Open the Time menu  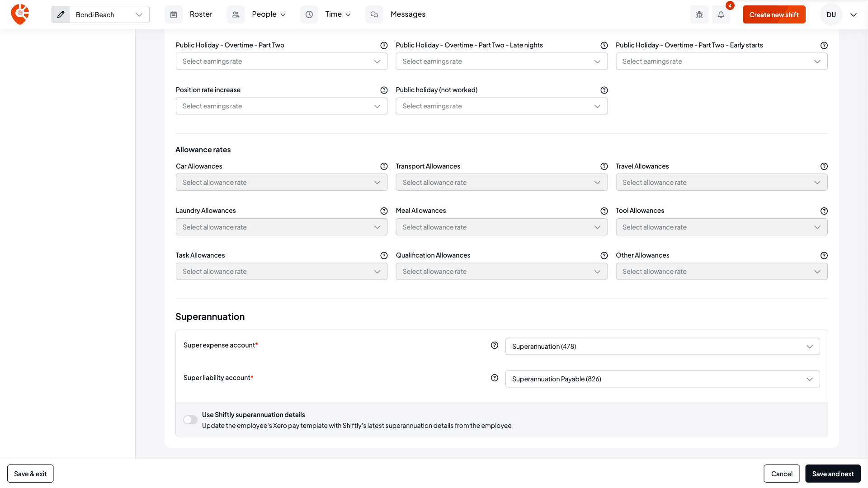338,14
